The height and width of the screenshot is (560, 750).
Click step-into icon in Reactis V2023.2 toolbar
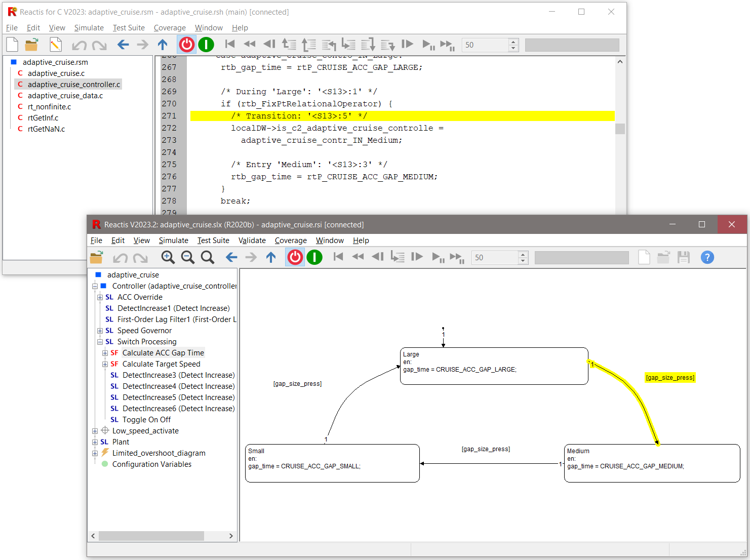click(x=398, y=257)
